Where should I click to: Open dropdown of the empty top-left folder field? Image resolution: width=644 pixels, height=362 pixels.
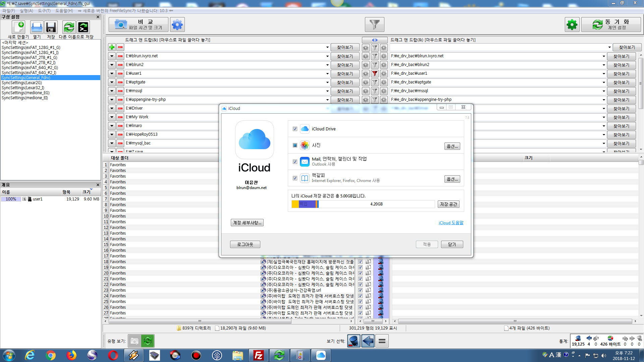[327, 47]
